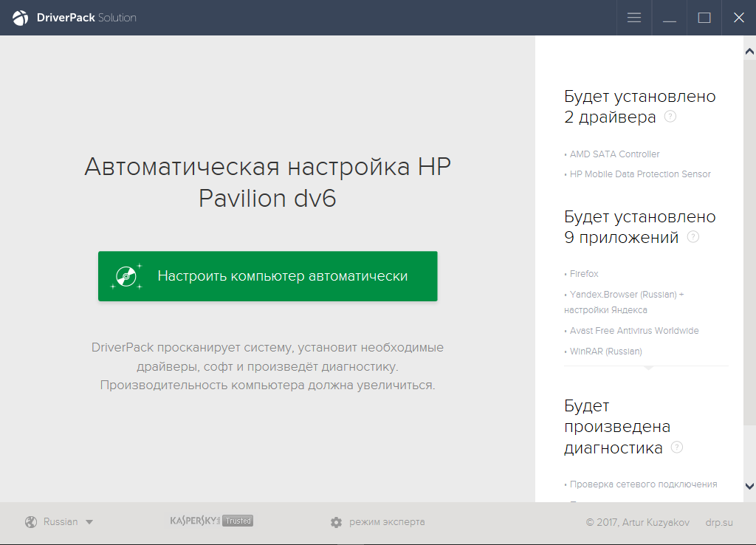Minimize the DriverPack window
Screen dimensions: 756x545
[669, 18]
